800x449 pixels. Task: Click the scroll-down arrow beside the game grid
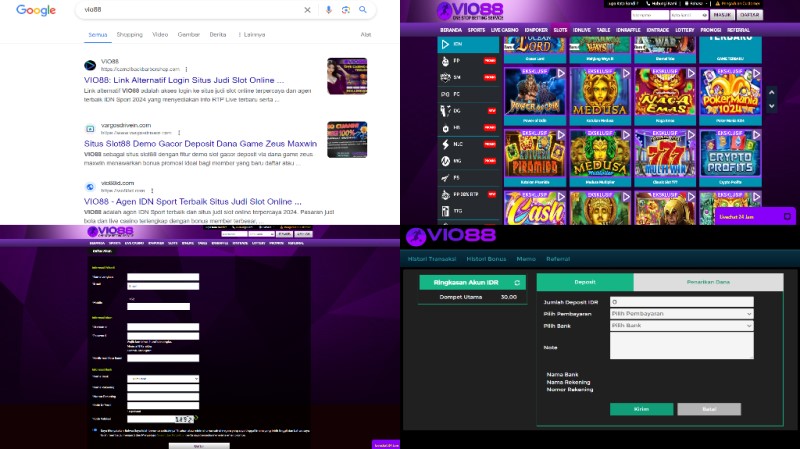point(771,106)
